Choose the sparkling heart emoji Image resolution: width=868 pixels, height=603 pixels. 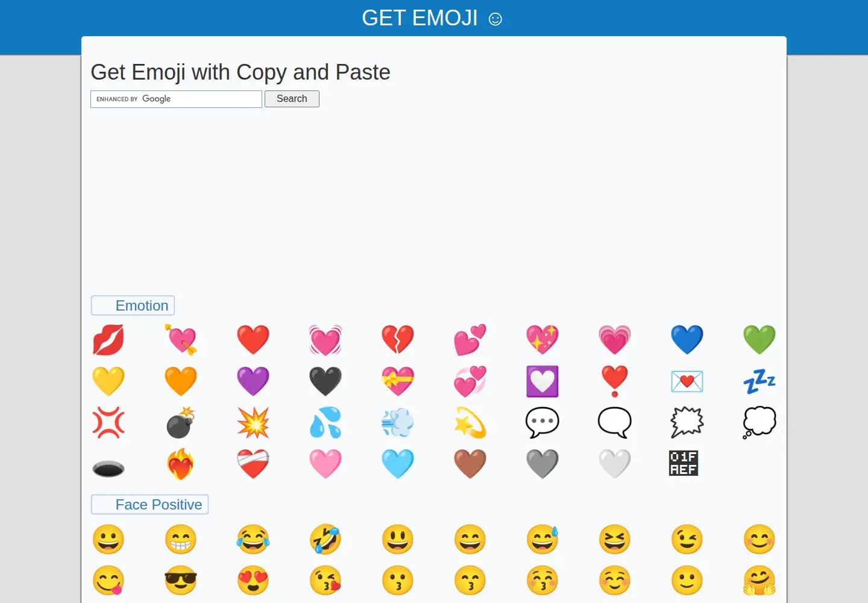point(542,339)
